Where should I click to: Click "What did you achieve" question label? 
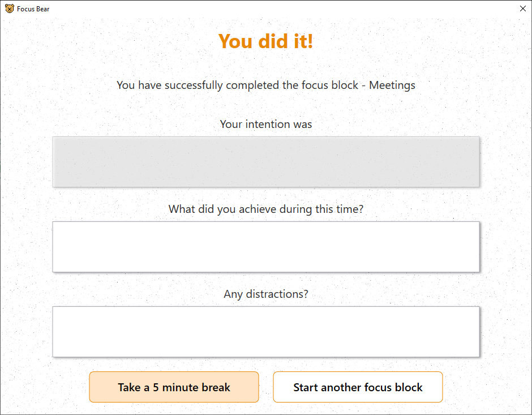265,209
